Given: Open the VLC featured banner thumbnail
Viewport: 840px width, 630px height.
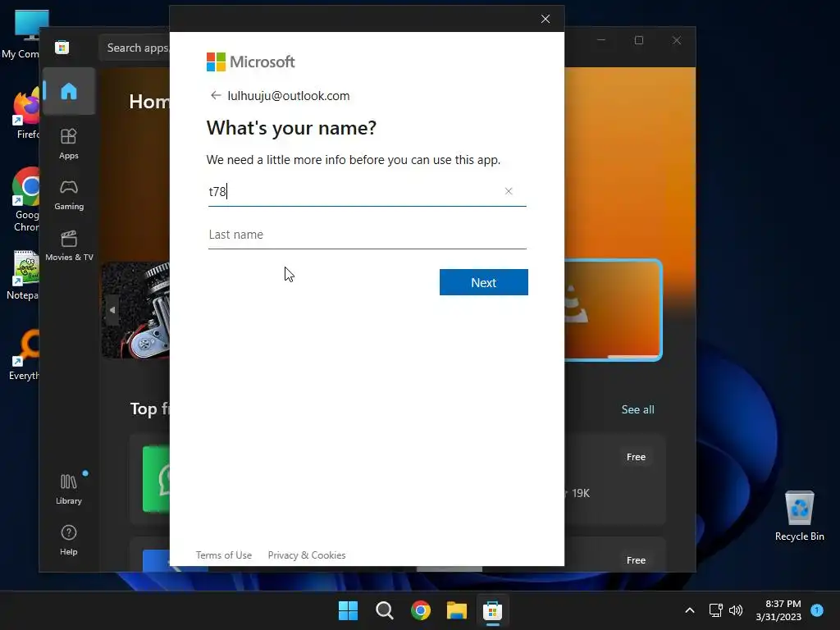Looking at the screenshot, I should (614, 309).
